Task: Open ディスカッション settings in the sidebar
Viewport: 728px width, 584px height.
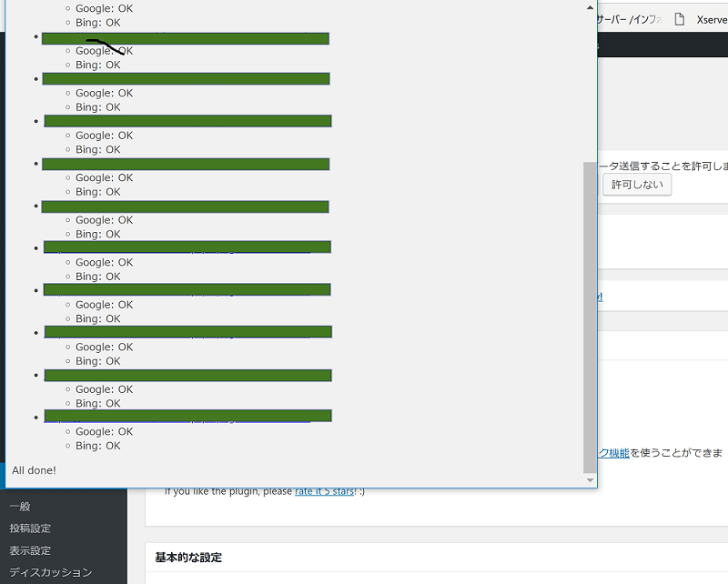Action: pyautogui.click(x=51, y=572)
